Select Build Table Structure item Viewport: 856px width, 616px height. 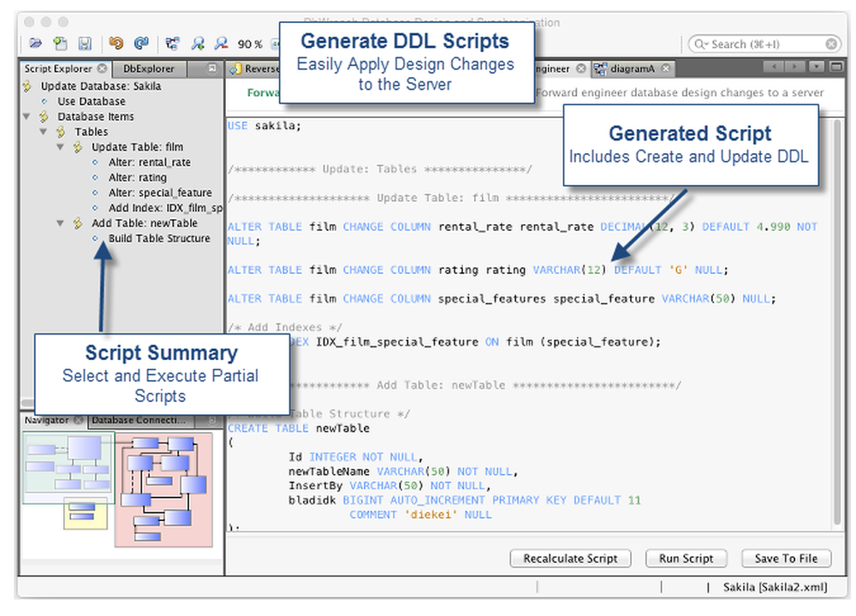[159, 239]
